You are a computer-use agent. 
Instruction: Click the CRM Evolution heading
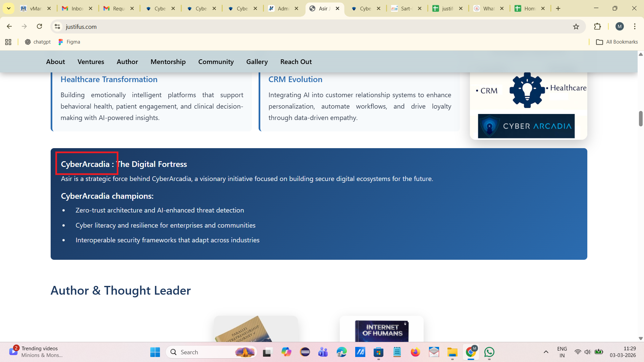(x=295, y=79)
